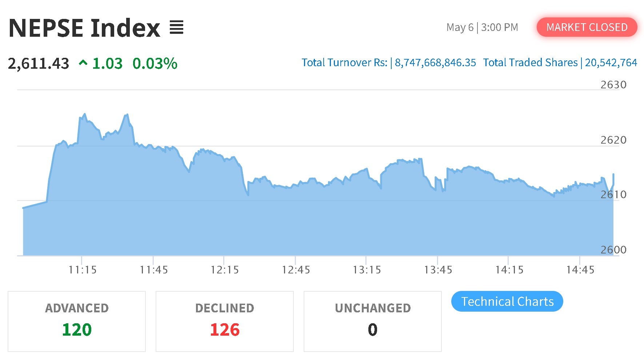Click the index value 2,611.43
644x356 pixels.
[x=39, y=64]
